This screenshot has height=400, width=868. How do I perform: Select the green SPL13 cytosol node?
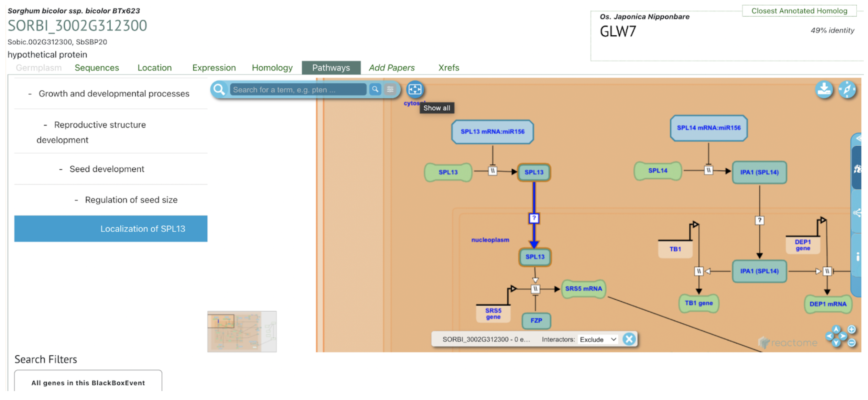[x=448, y=172]
